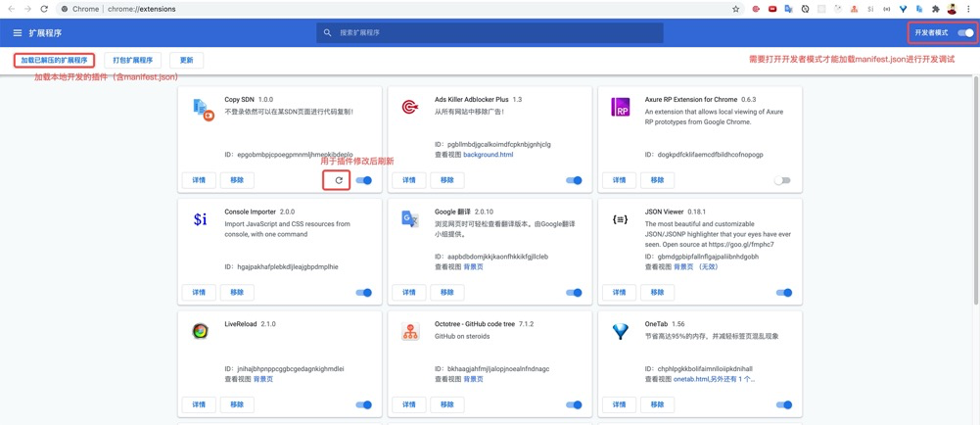Open 背景页 link for JSON Viewer

(x=683, y=266)
